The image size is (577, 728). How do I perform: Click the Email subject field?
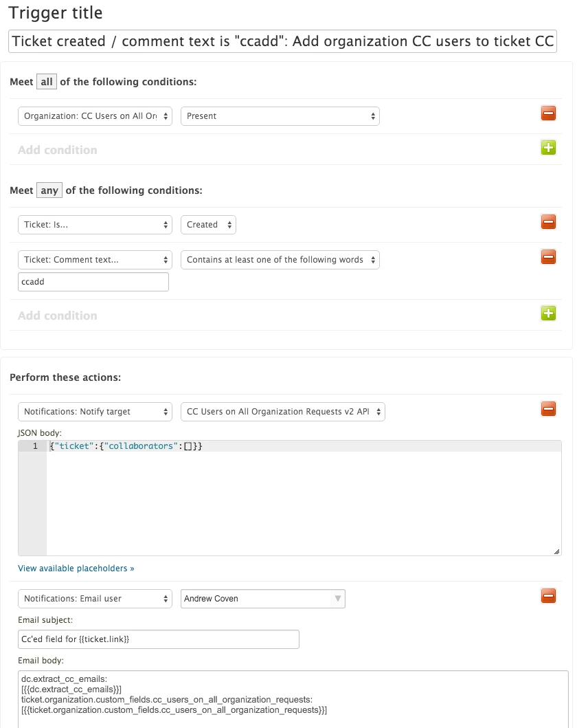159,639
